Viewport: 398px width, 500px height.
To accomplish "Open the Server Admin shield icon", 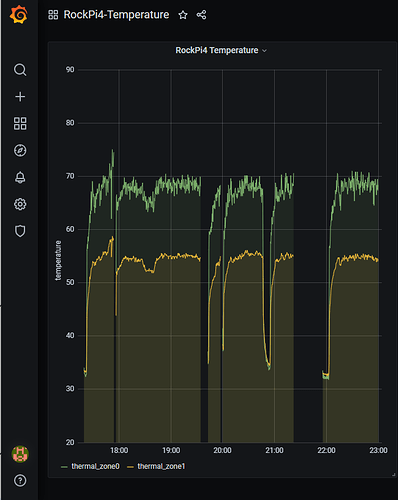I will [x=20, y=231].
